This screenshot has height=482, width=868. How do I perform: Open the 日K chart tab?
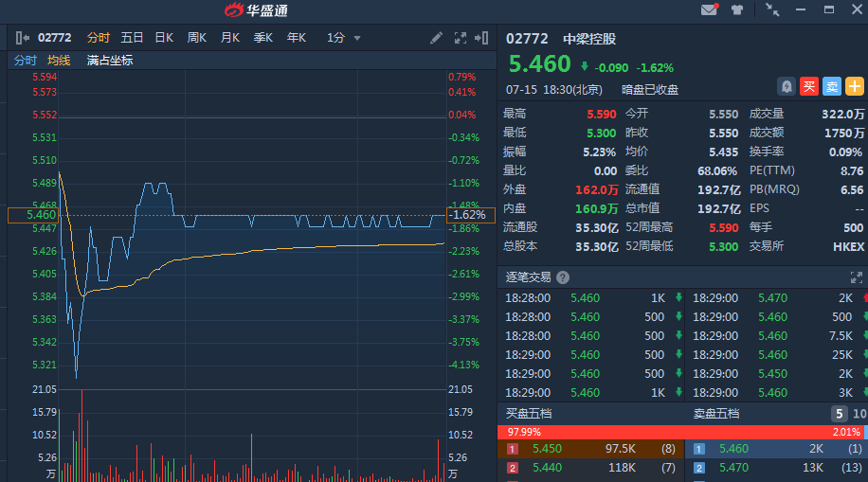click(x=164, y=38)
